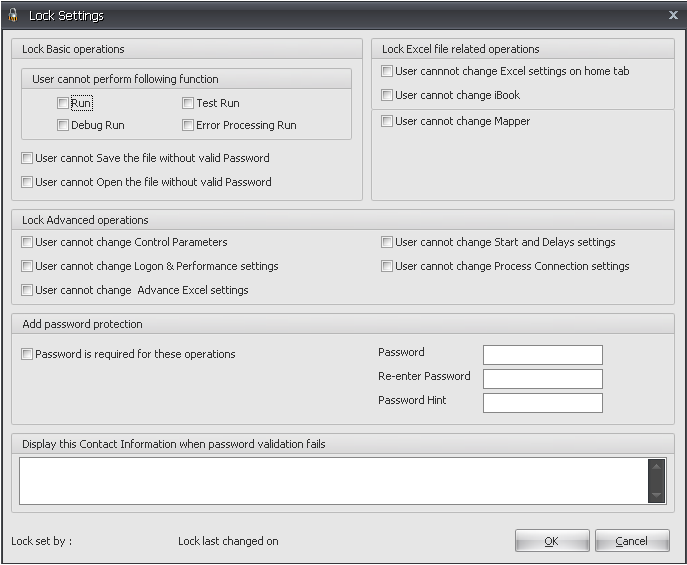Check Start and Delays settings lock
Viewport: 687px width, 565px height.
(387, 242)
